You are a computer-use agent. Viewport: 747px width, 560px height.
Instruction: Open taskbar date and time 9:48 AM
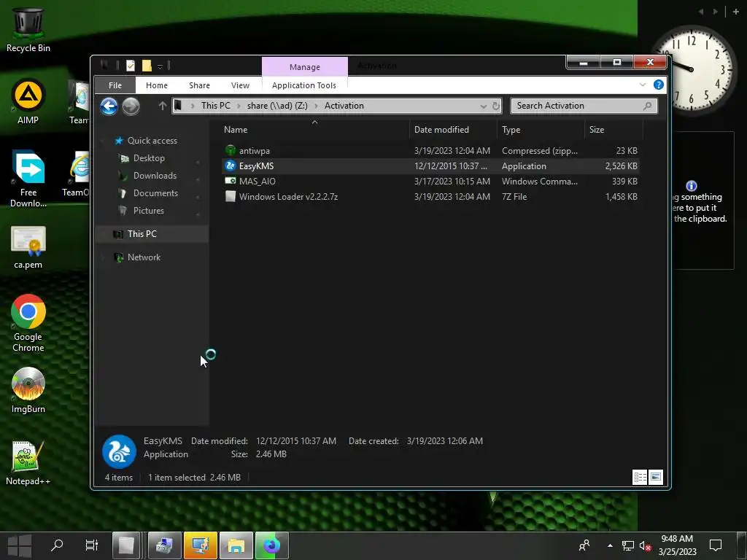677,545
